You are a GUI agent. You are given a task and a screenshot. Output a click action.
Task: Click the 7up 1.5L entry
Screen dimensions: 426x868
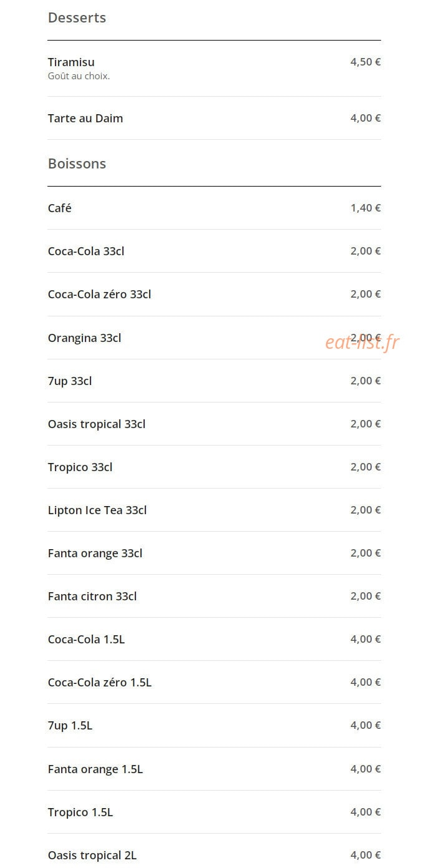(214, 725)
